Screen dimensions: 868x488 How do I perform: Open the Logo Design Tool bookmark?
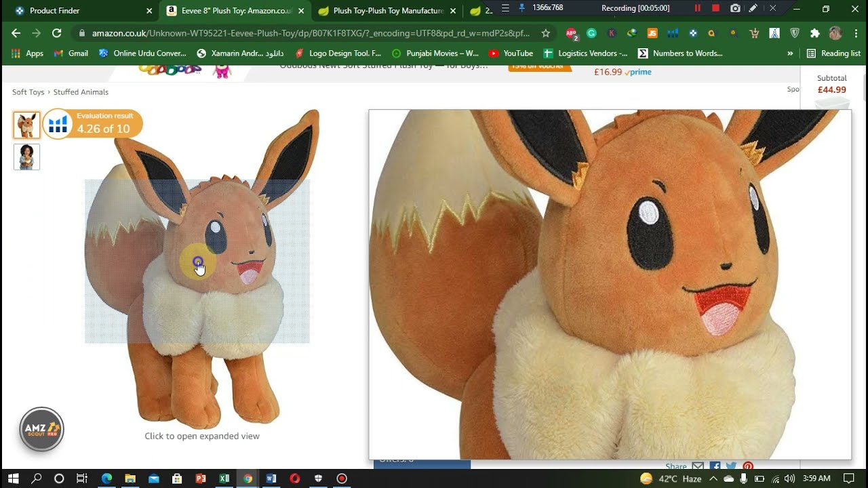pyautogui.click(x=338, y=54)
